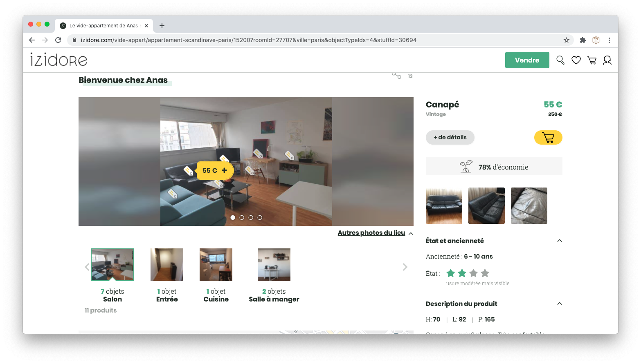Image resolution: width=641 pixels, height=364 pixels.
Task: Select the third carousel dot indicator
Action: [x=251, y=218]
